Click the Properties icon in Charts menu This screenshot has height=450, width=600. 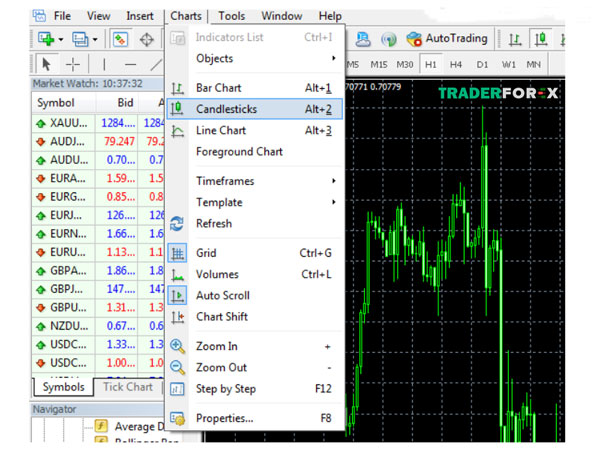coord(177,418)
